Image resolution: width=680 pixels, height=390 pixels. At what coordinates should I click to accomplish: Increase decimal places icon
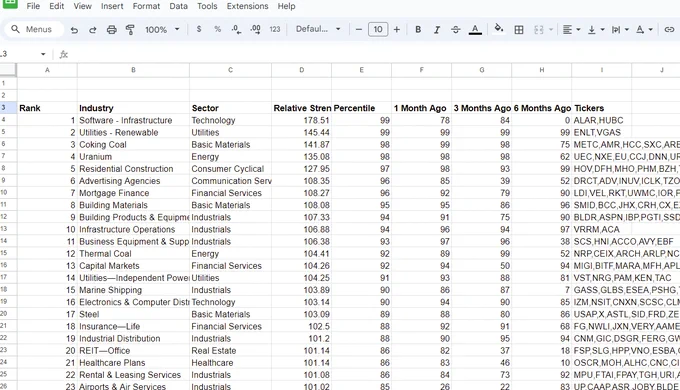[255, 29]
